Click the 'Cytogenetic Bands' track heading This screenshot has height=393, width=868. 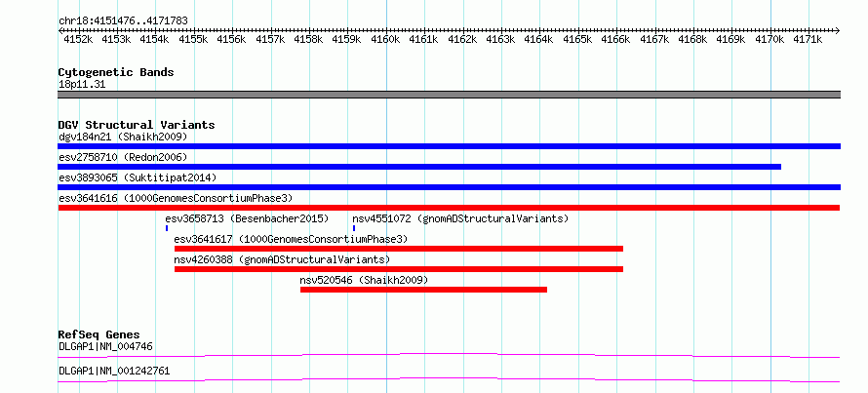click(116, 72)
